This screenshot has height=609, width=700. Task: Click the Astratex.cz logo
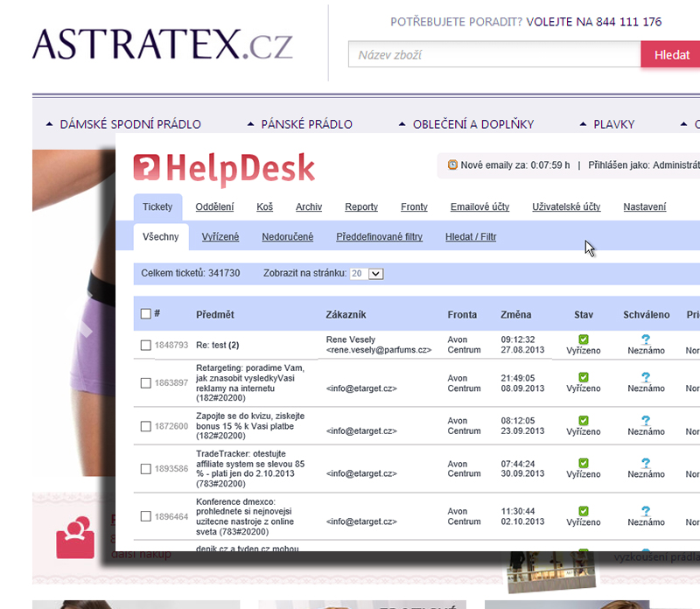[162, 45]
